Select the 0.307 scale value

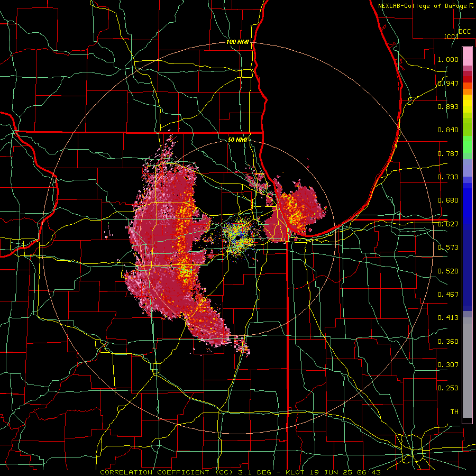448,365
